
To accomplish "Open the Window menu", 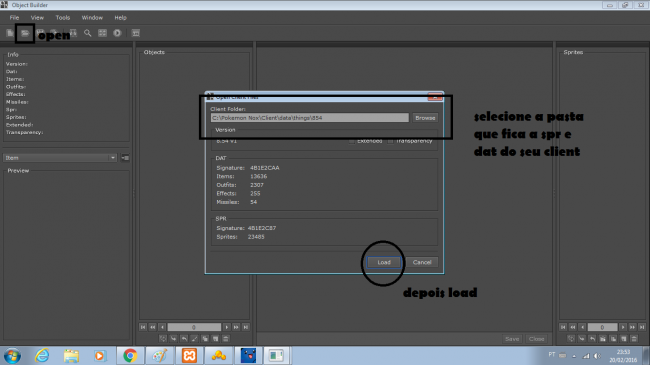I will (x=92, y=17).
